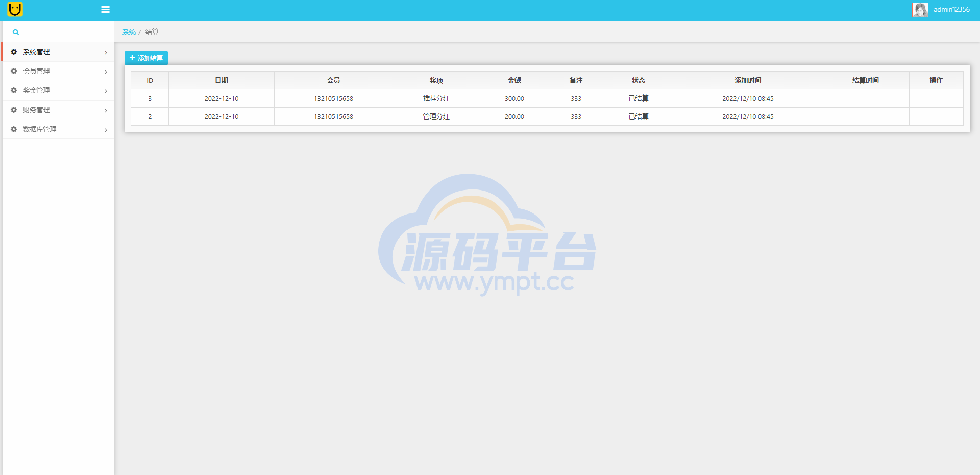Expand the 奖金管理 chevron arrow
Screen dimensions: 980x475
(x=106, y=91)
